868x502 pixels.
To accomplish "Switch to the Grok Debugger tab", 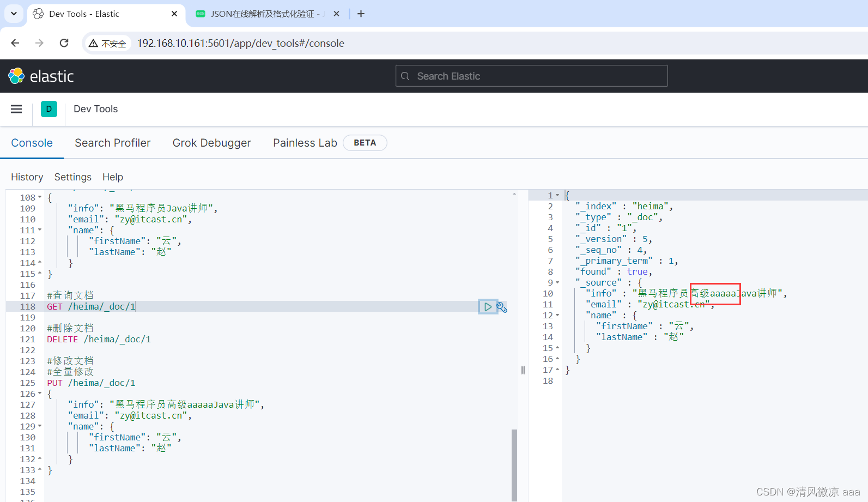I will [211, 143].
